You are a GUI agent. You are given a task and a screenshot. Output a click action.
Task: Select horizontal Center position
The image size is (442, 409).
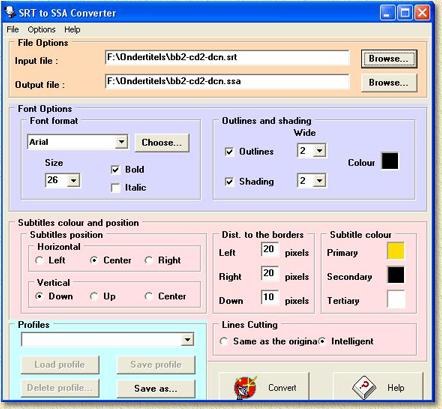pos(94,260)
